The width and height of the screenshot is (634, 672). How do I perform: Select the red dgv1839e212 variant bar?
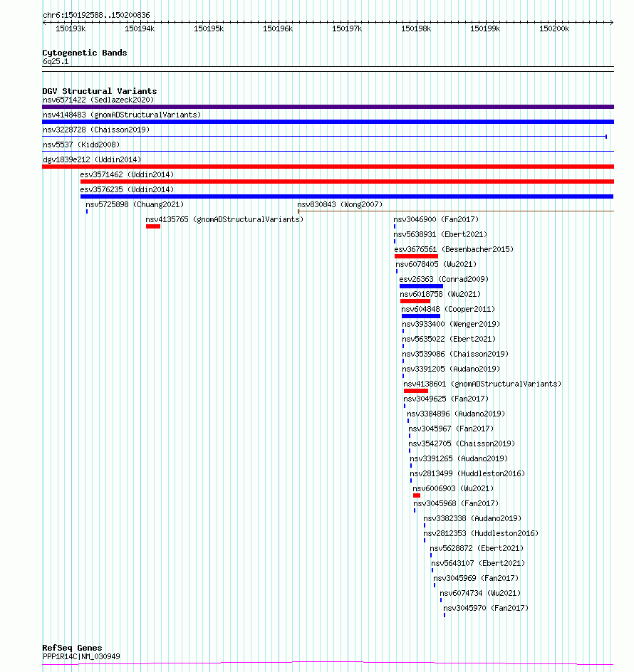328,167
